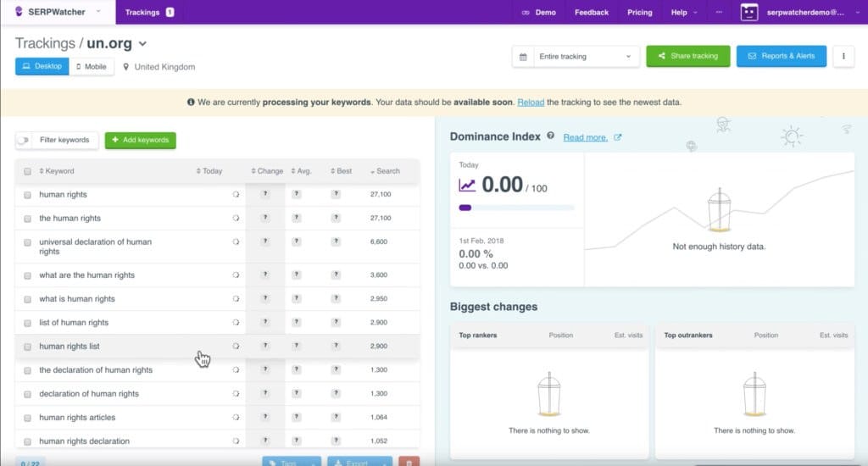Screen dimensions: 868x466
Task: Go to Pricing page
Action: (639, 12)
